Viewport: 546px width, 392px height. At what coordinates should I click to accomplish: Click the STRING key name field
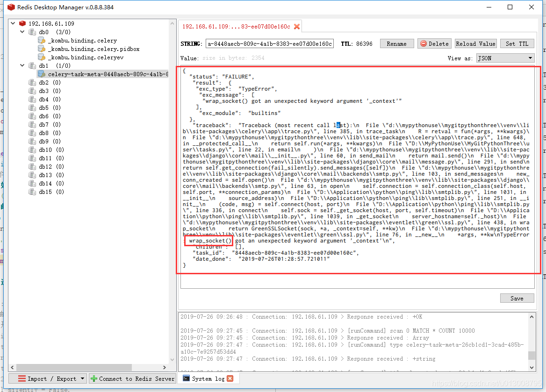point(270,43)
